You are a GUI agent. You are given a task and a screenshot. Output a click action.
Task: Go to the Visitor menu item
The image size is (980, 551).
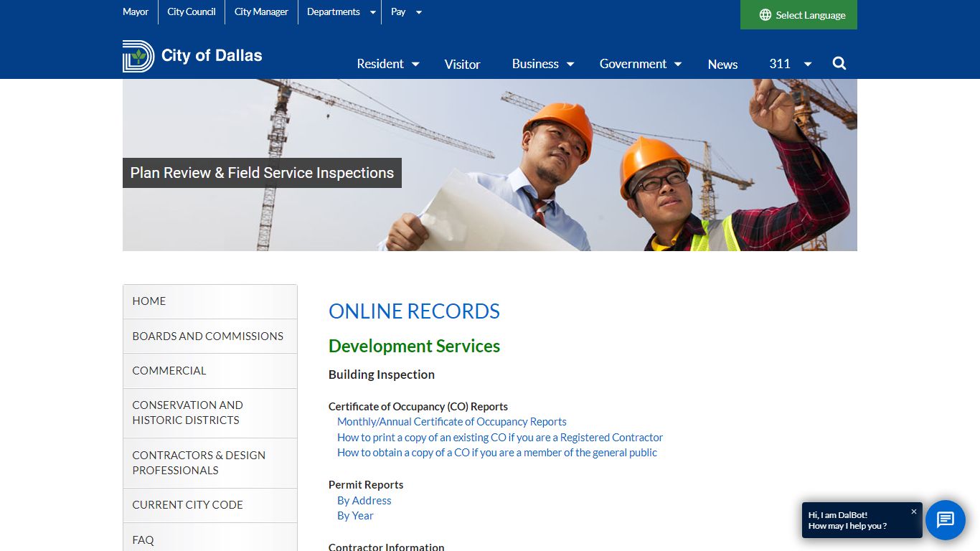(x=462, y=65)
